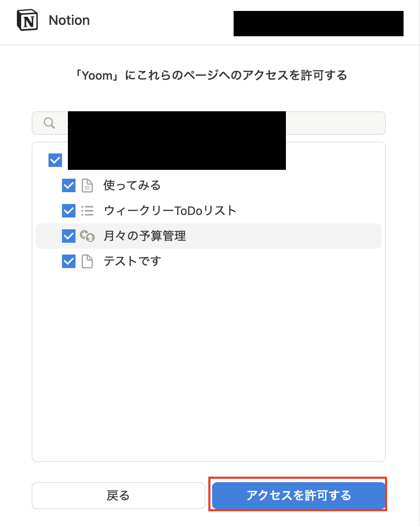420x526 pixels.
Task: Click the bulleted list icon for ウィークリーToDoリスト
Action: point(87,210)
